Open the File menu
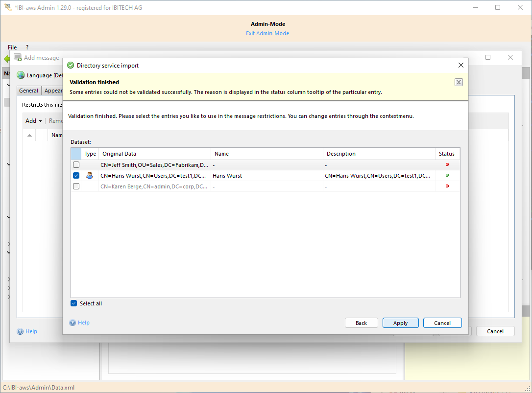Screen dimensions: 532x393 [12, 47]
